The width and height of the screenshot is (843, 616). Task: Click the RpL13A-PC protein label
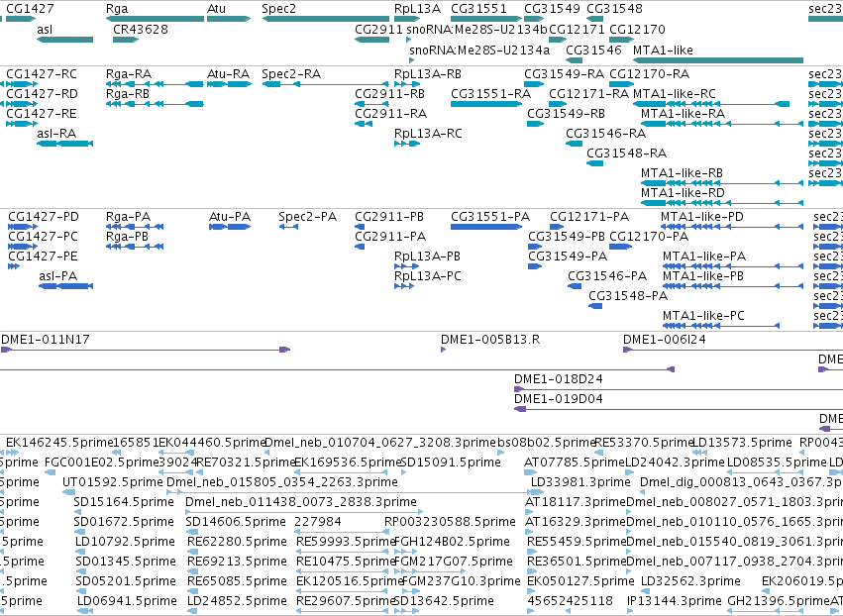[x=427, y=276]
